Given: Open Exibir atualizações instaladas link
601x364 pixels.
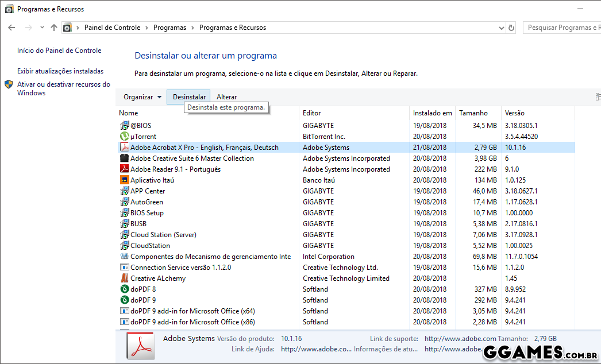Looking at the screenshot, I should click(x=60, y=71).
